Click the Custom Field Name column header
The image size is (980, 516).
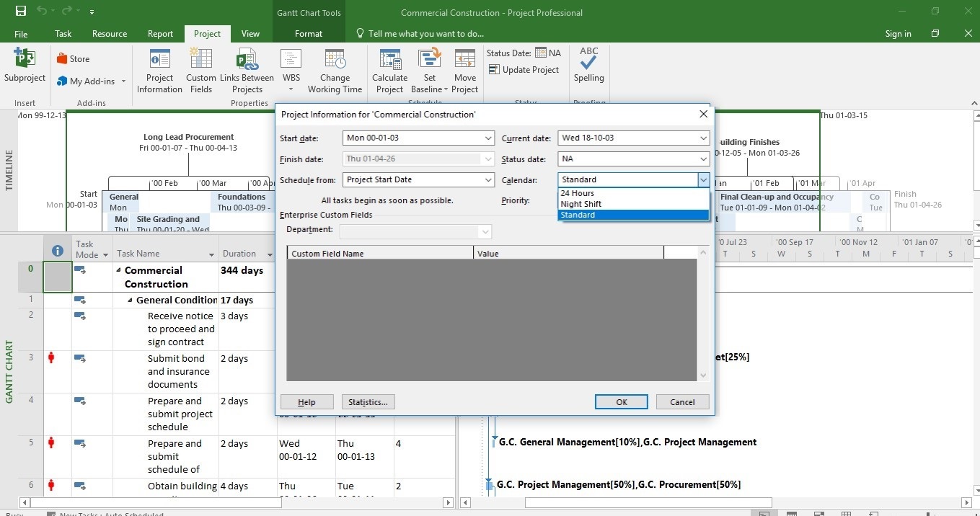pos(380,253)
